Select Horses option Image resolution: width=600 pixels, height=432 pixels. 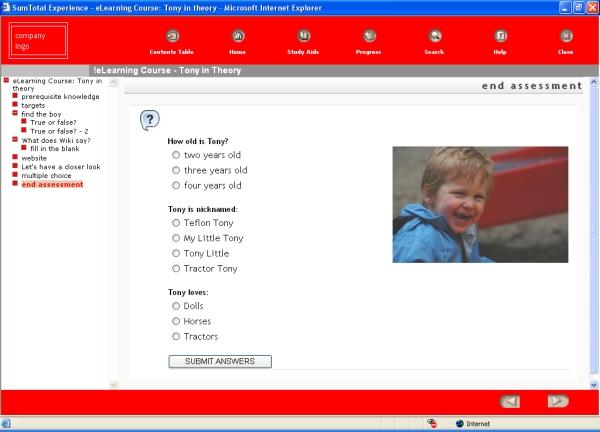[176, 321]
